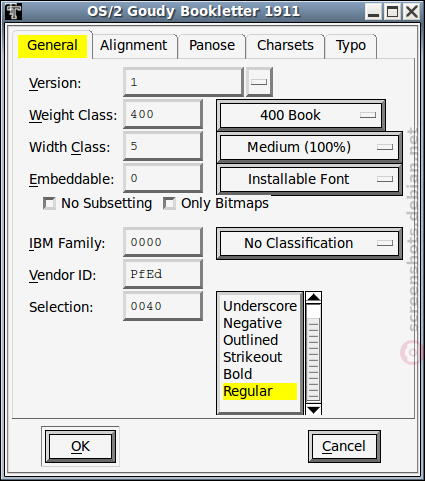The width and height of the screenshot is (425, 481).
Task: Open the Installable Font dropdown
Action: (x=309, y=179)
